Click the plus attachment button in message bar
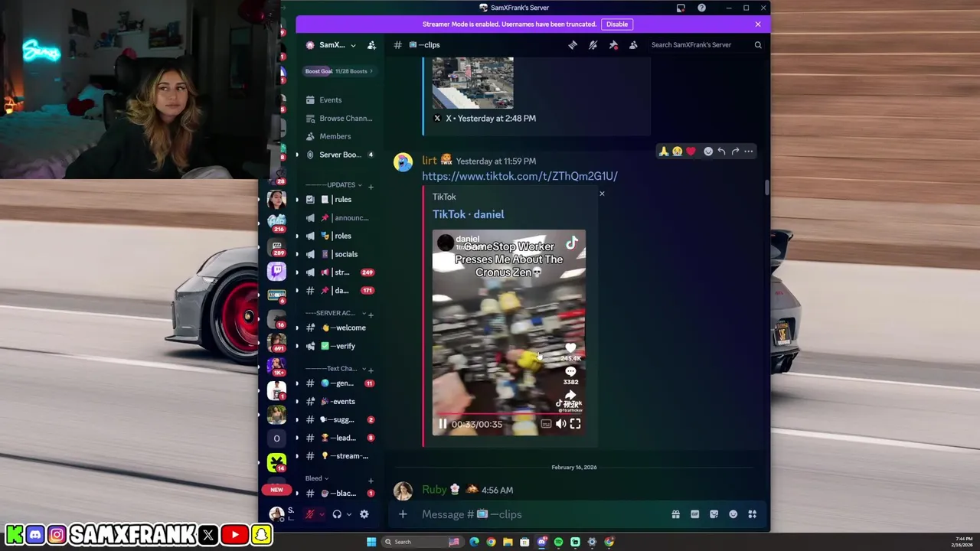 point(403,514)
